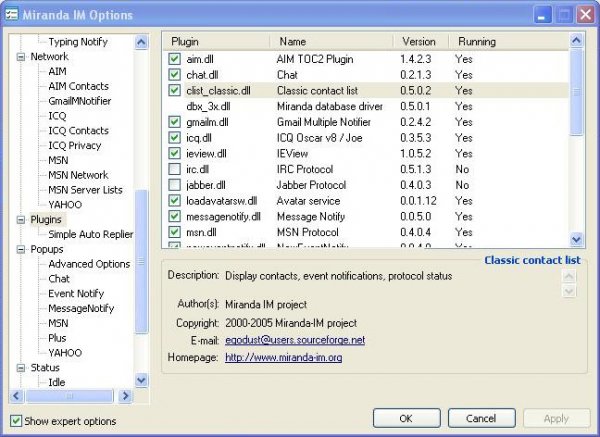This screenshot has width=600, height=437.
Task: Select Chat under Popups
Action: point(59,279)
